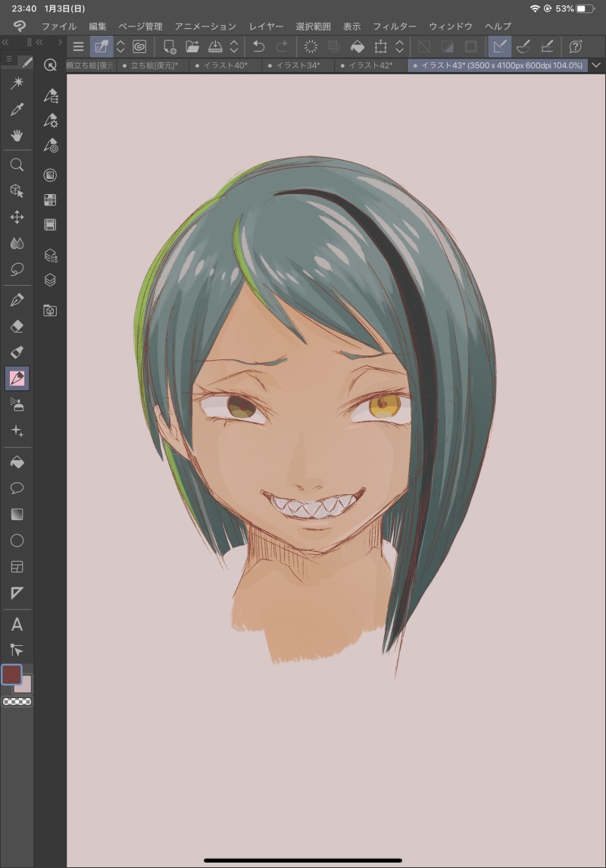
Task: Switch to the イラスト34* tab
Action: click(298, 65)
